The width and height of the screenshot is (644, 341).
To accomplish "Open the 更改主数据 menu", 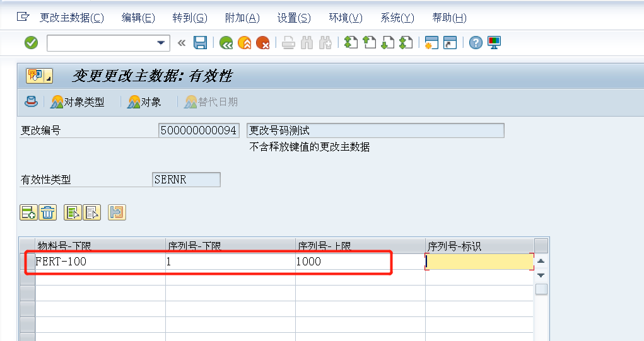I will click(72, 18).
